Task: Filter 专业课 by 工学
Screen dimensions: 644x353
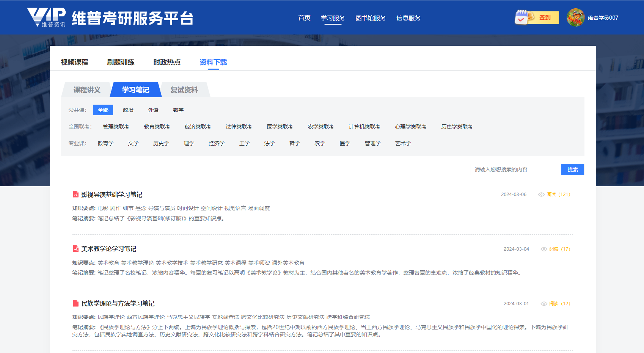Action: pyautogui.click(x=245, y=143)
